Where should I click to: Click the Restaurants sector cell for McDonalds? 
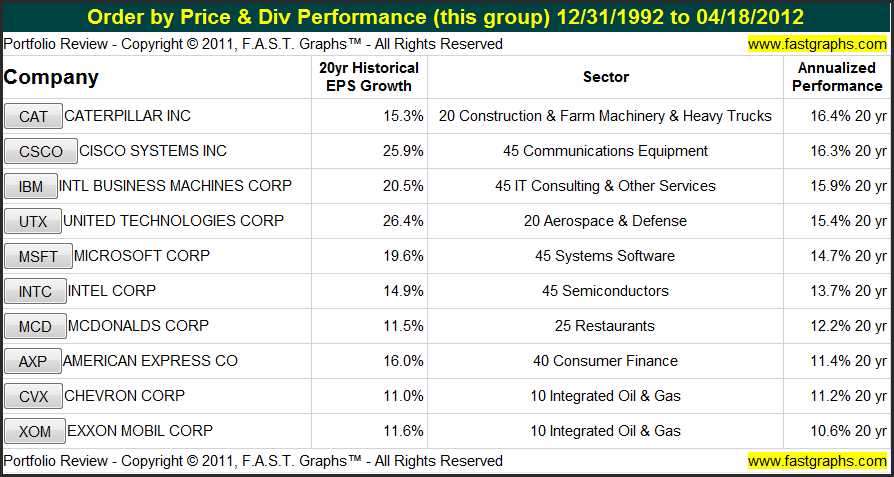click(x=605, y=326)
